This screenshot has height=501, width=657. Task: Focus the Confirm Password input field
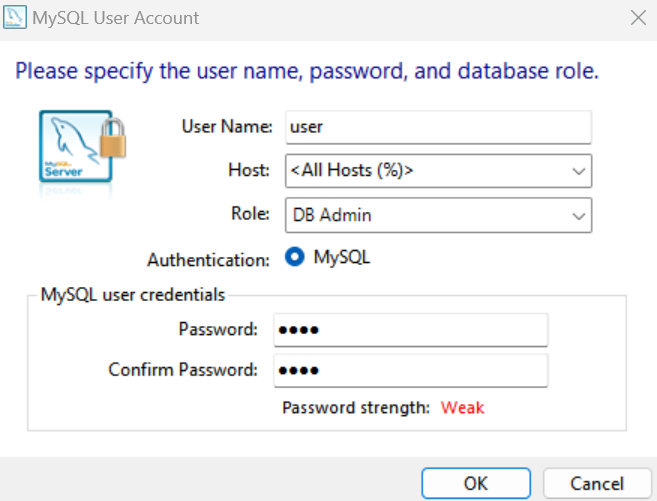[x=411, y=370]
